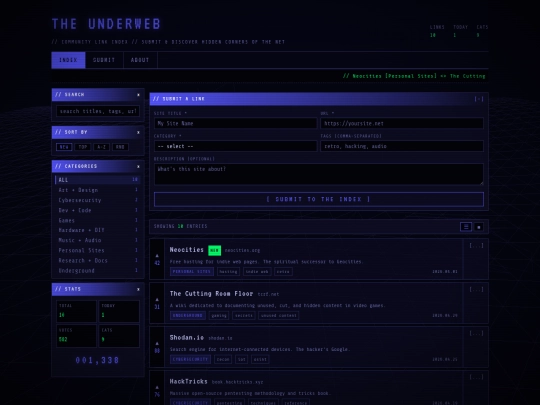Open the SUBMIT tab
540x405 pixels.
[104, 60]
